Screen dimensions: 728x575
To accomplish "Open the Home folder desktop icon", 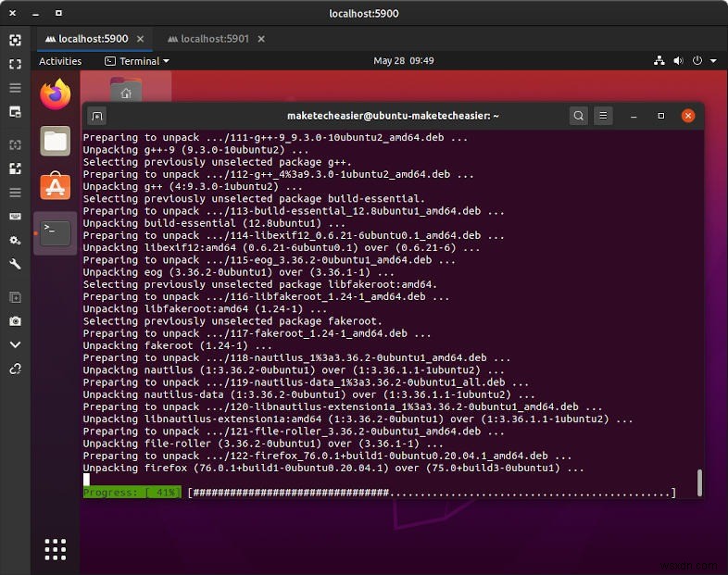I will point(126,89).
